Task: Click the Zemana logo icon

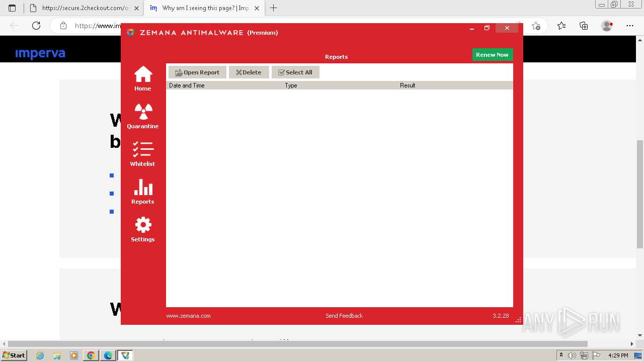Action: (131, 33)
